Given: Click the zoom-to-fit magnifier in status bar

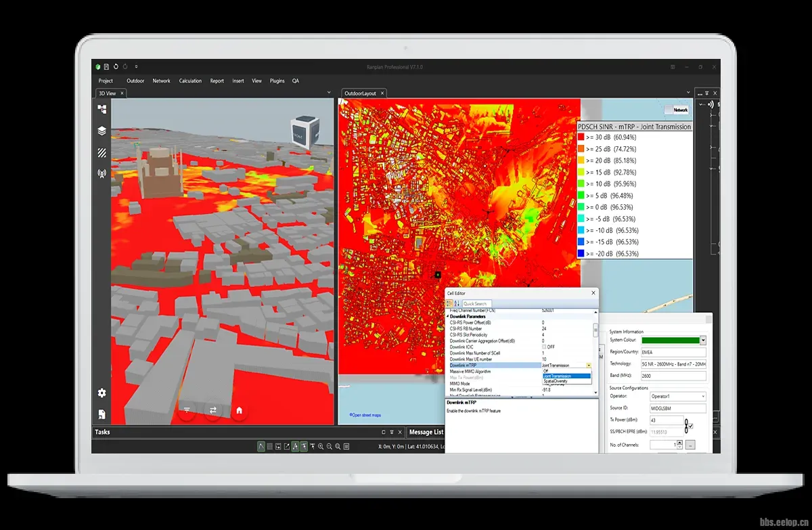Looking at the screenshot, I should click(338, 447).
